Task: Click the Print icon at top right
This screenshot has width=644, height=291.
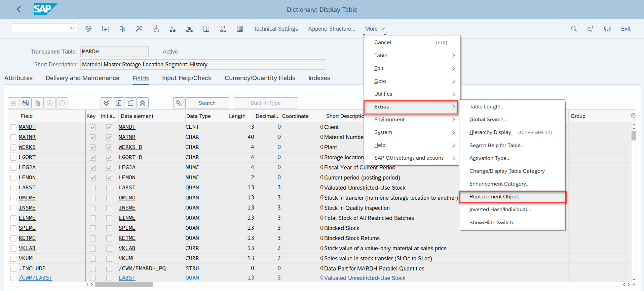Action: tap(607, 29)
